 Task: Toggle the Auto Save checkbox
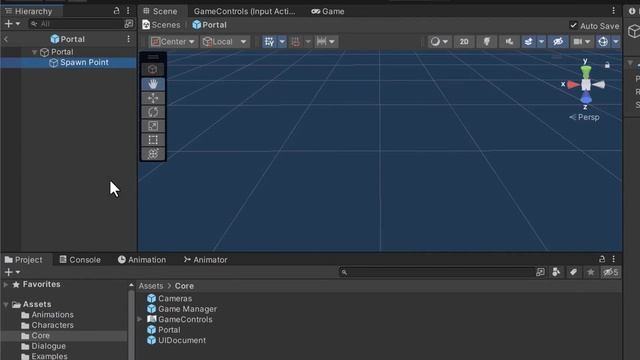[x=573, y=25]
